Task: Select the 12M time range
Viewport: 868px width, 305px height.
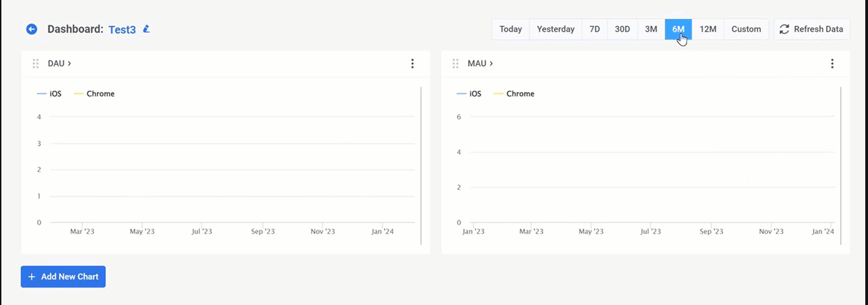Action: [708, 29]
